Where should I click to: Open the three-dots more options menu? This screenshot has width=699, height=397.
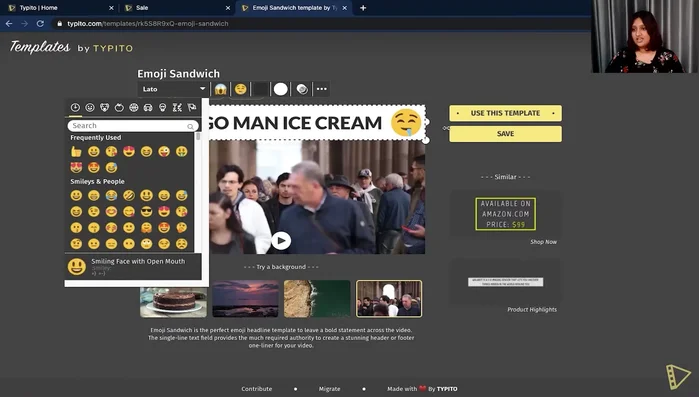pos(321,89)
